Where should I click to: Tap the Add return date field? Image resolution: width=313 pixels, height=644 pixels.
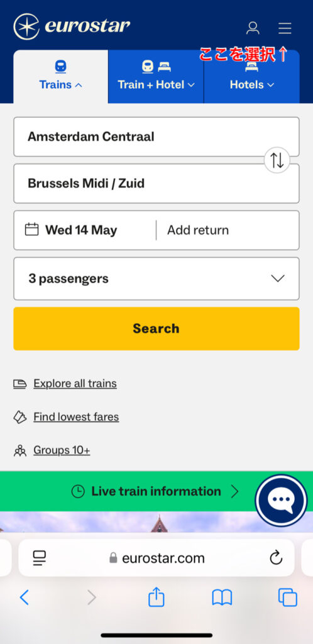(228, 230)
